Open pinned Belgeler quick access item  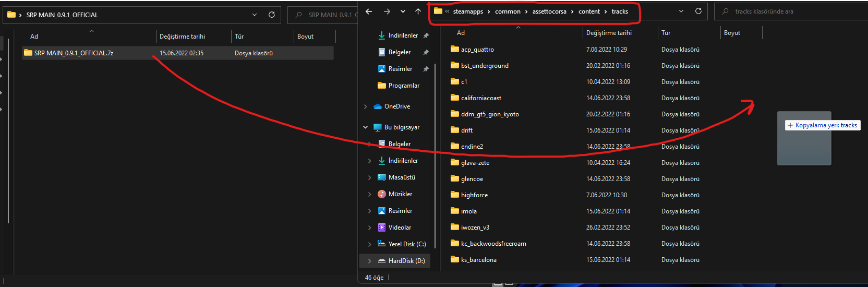pos(400,52)
